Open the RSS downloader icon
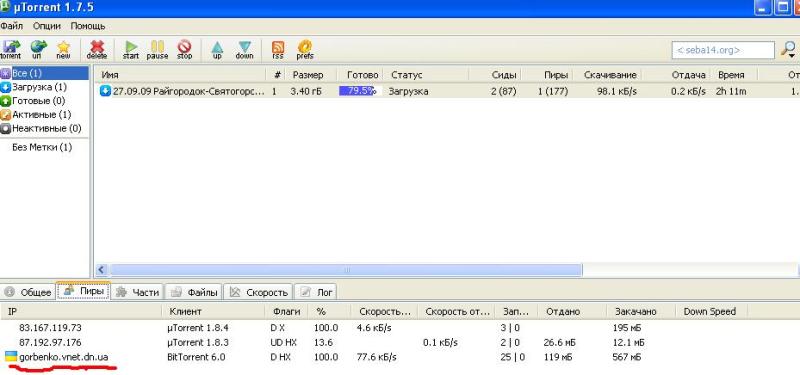 point(278,50)
